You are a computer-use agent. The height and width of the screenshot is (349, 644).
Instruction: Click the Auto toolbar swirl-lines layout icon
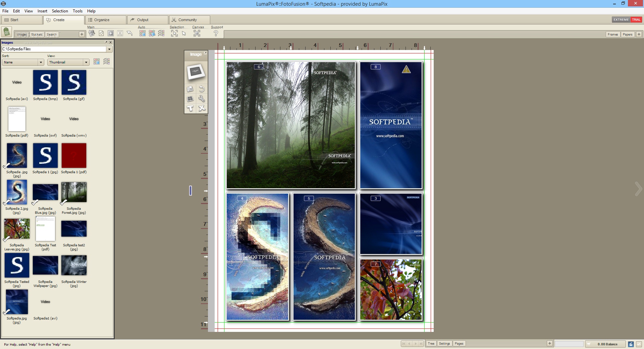(x=161, y=33)
